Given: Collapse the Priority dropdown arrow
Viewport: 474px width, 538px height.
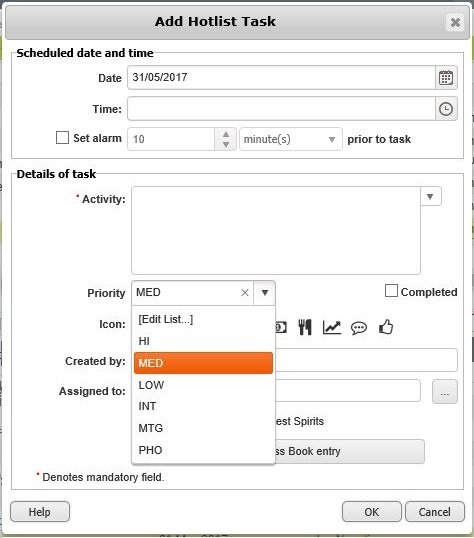Looking at the screenshot, I should coord(265,293).
